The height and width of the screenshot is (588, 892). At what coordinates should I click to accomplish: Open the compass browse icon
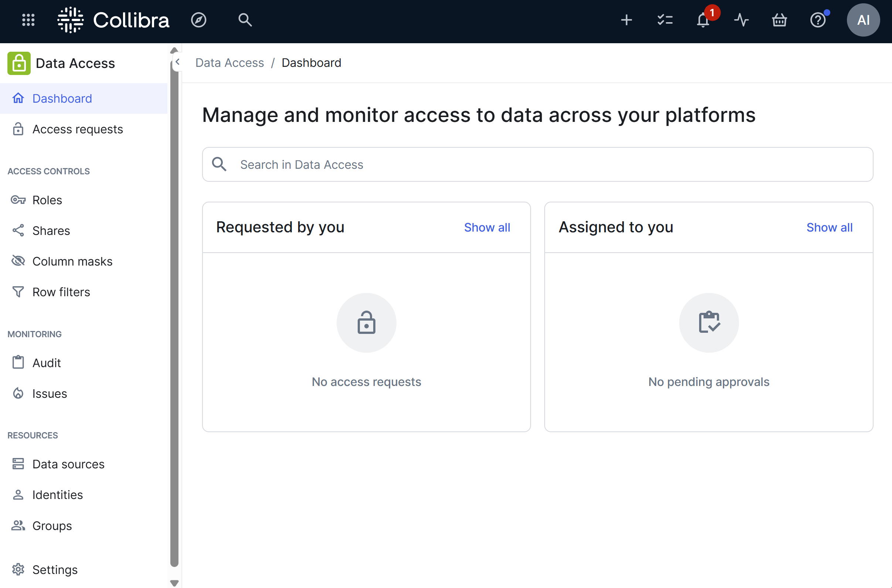pos(198,20)
